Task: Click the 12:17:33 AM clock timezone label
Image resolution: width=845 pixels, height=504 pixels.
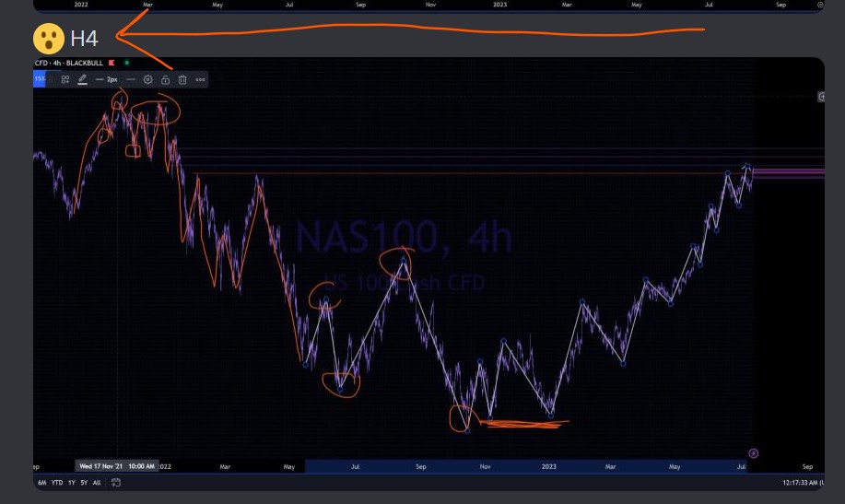Action: coord(803,483)
